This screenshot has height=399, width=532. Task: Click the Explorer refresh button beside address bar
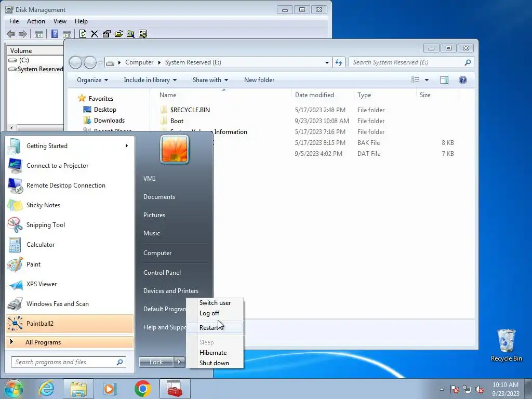[339, 62]
